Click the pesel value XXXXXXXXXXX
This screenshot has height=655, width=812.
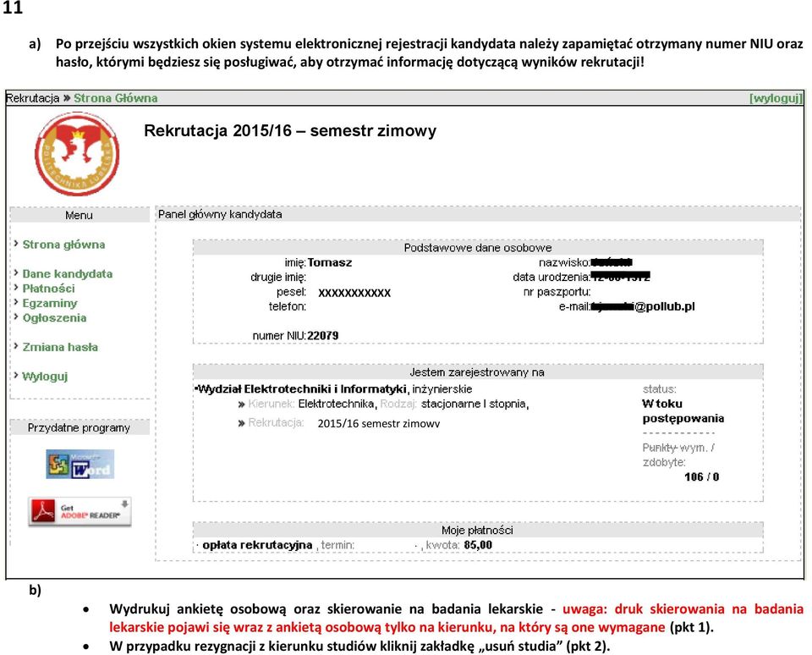pyautogui.click(x=354, y=293)
